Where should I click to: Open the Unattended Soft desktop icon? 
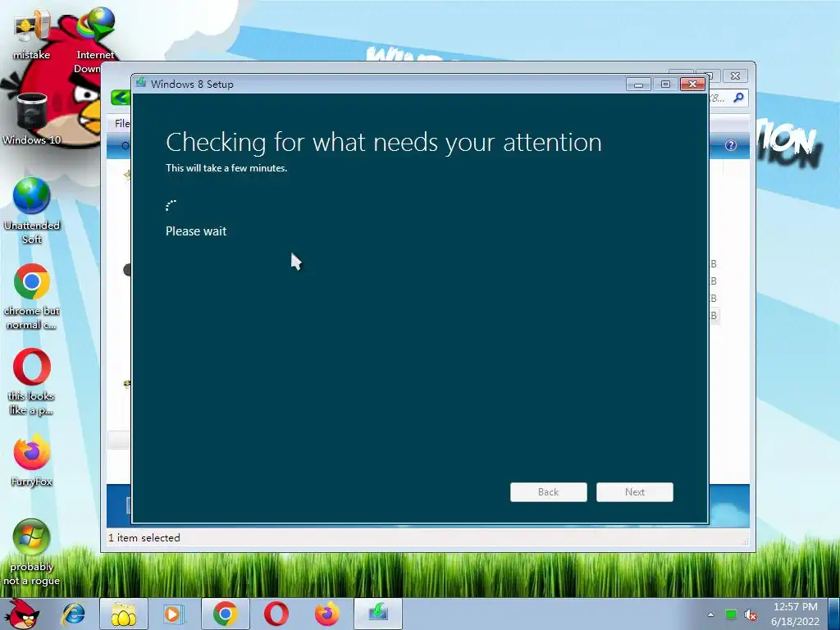tap(32, 211)
